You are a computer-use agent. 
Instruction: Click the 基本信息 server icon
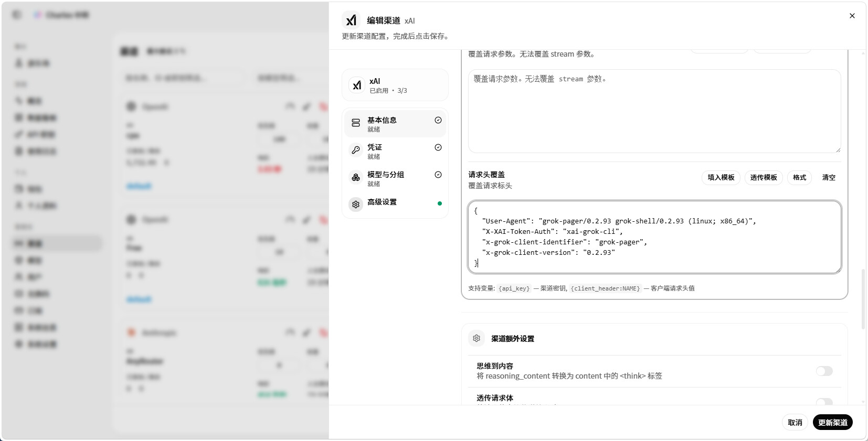(356, 123)
